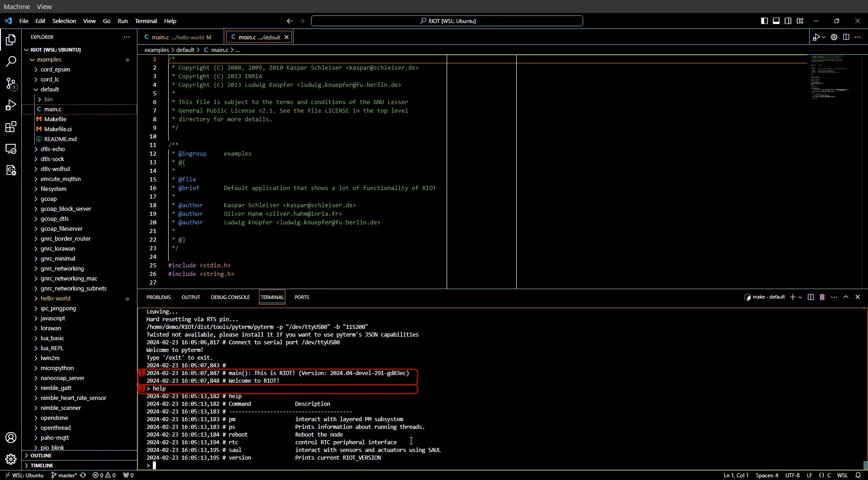Open the Manage gear icon at bottom left

point(11,459)
